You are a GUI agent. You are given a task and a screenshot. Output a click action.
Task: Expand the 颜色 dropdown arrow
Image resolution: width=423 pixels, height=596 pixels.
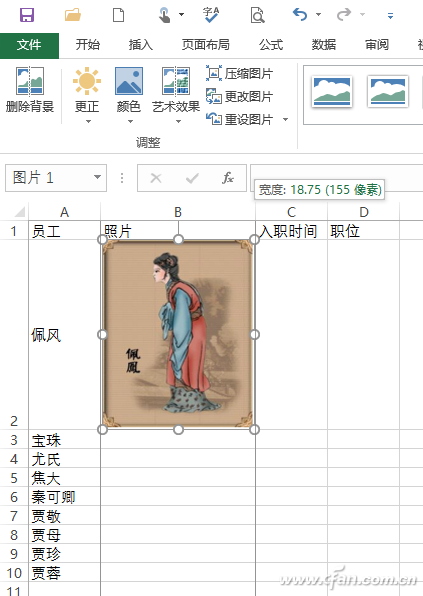130,122
